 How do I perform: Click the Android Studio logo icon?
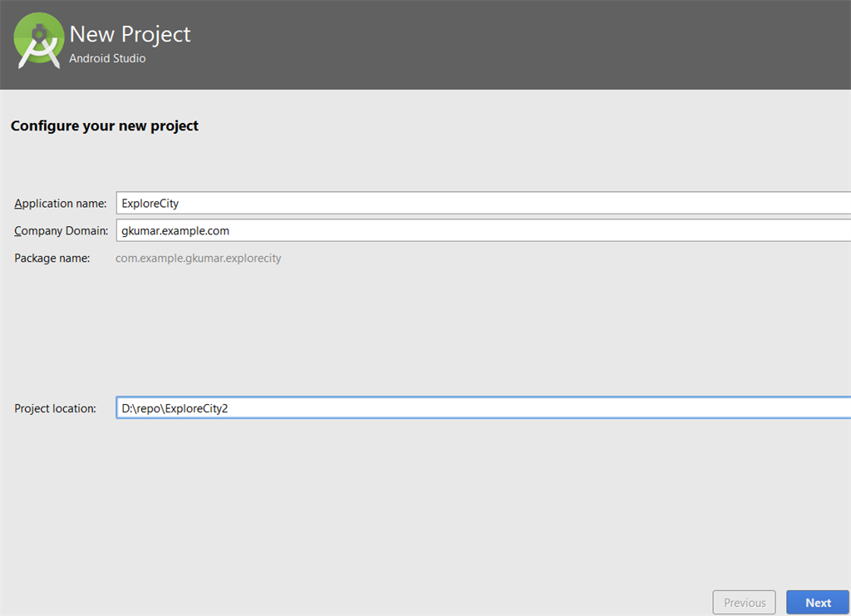[39, 41]
